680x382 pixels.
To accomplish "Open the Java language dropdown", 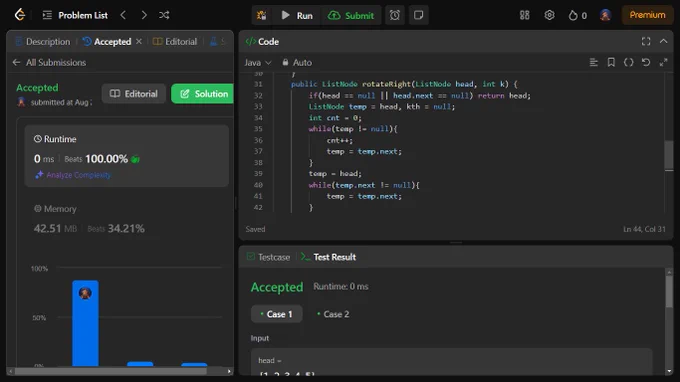I will point(258,62).
